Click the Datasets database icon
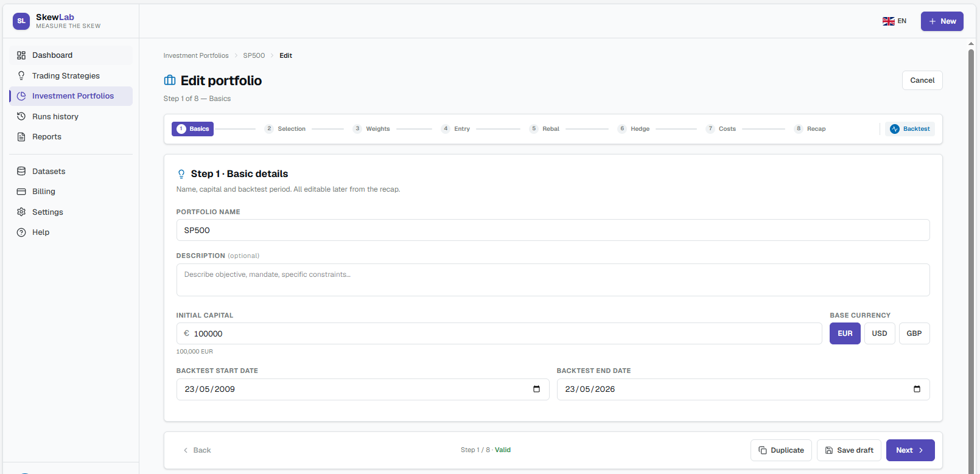Image resolution: width=980 pixels, height=474 pixels. (21, 172)
